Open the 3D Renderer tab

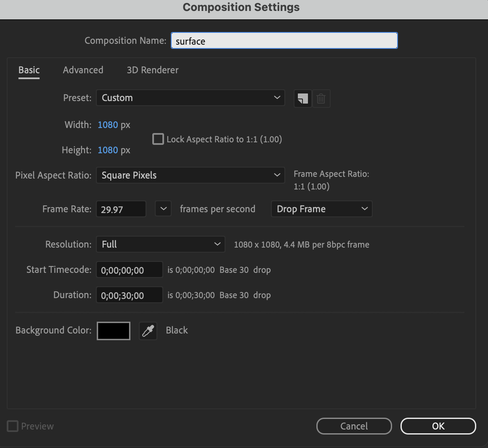click(152, 70)
